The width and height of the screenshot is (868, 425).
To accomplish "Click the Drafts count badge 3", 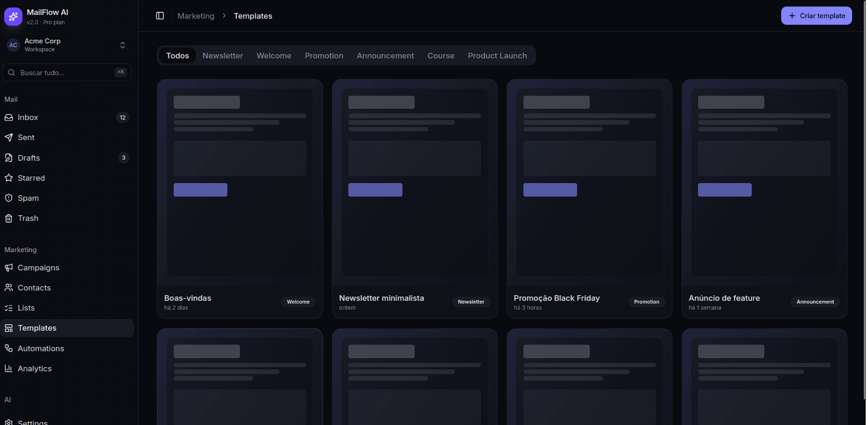I will (x=123, y=158).
